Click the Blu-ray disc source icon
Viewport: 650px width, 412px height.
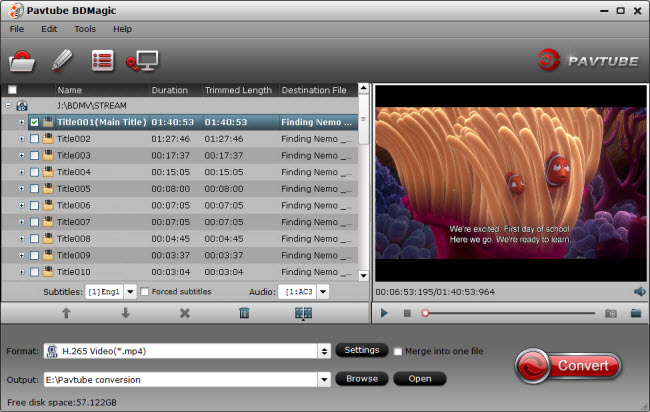(22, 106)
